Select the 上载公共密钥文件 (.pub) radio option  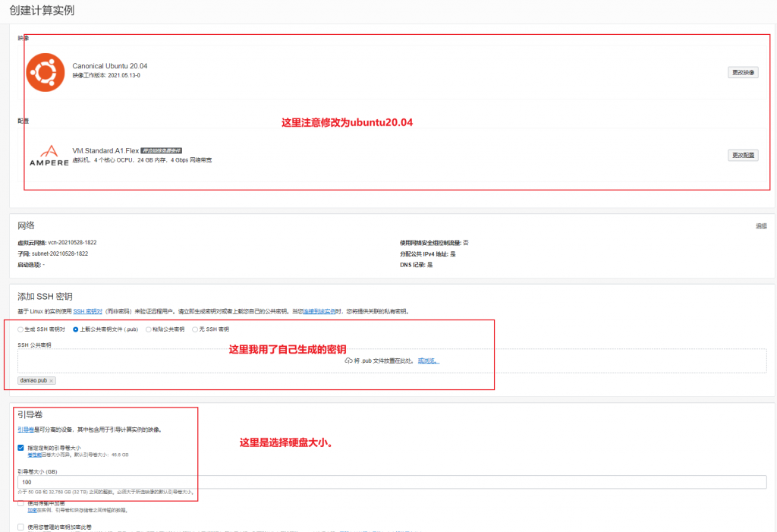[x=75, y=329]
